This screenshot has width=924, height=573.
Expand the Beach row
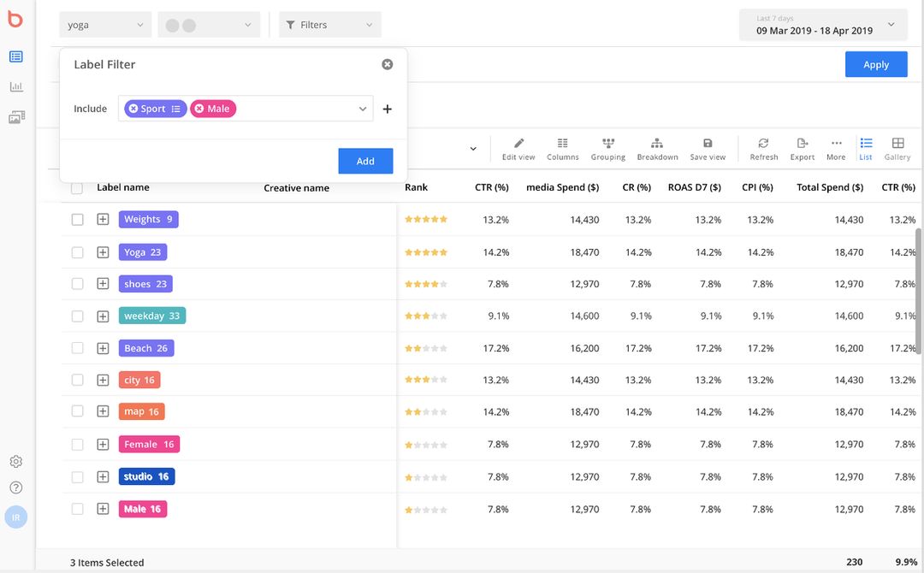point(104,348)
